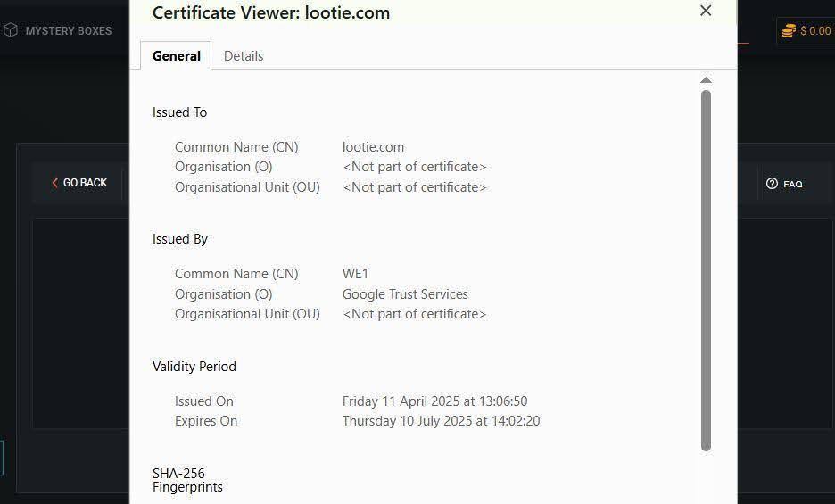Select the General tab
Screen dimensions: 835x504
coord(177,55)
